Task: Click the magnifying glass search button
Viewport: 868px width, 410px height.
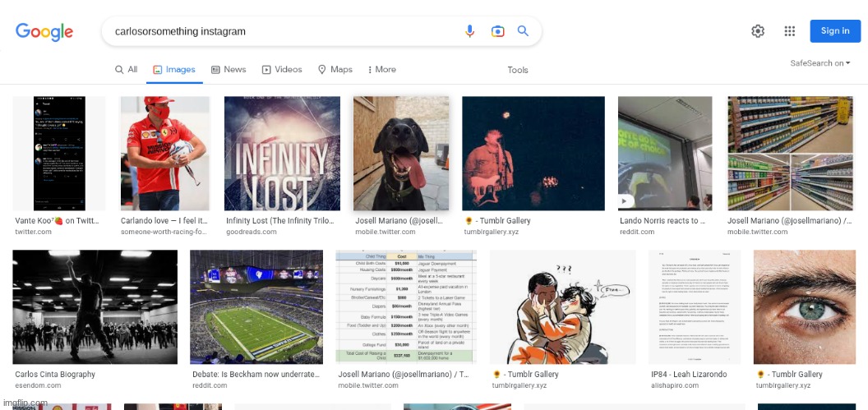Action: 523,31
